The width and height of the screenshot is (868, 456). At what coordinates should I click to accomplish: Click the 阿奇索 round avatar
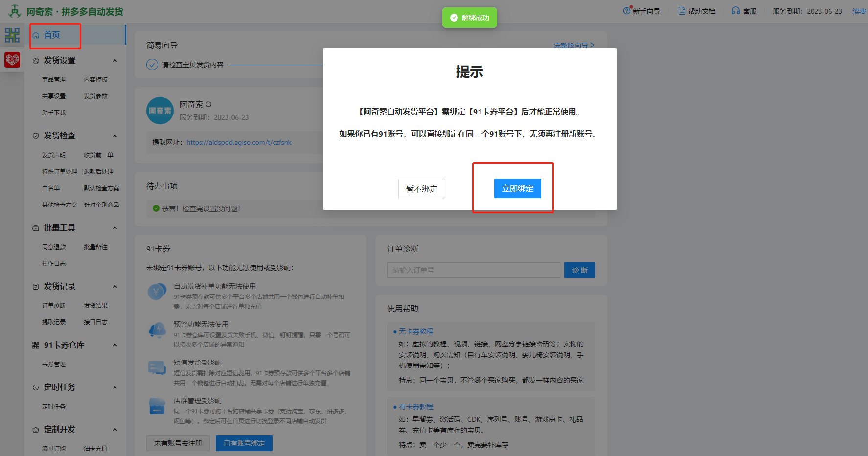pyautogui.click(x=160, y=111)
